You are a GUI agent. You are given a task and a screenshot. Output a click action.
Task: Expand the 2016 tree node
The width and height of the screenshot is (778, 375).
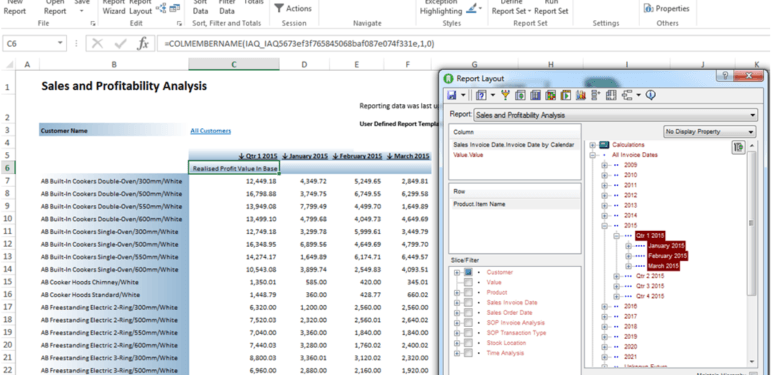click(604, 307)
